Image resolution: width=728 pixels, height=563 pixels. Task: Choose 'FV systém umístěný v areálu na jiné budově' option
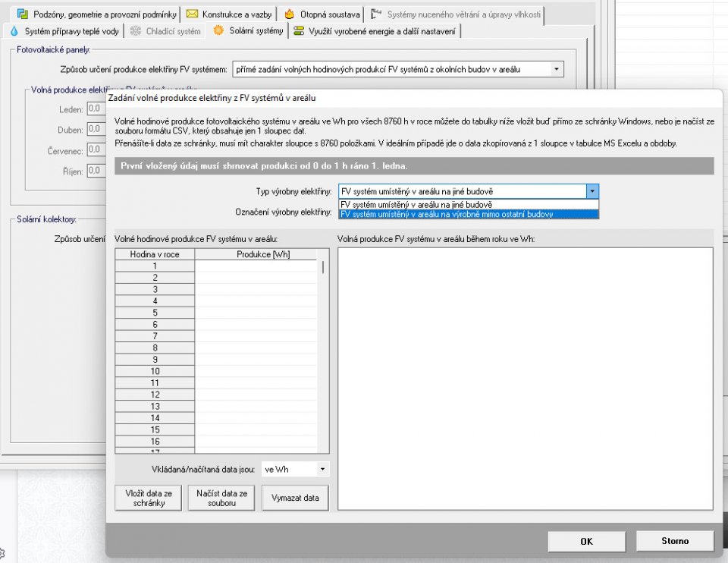(469, 204)
